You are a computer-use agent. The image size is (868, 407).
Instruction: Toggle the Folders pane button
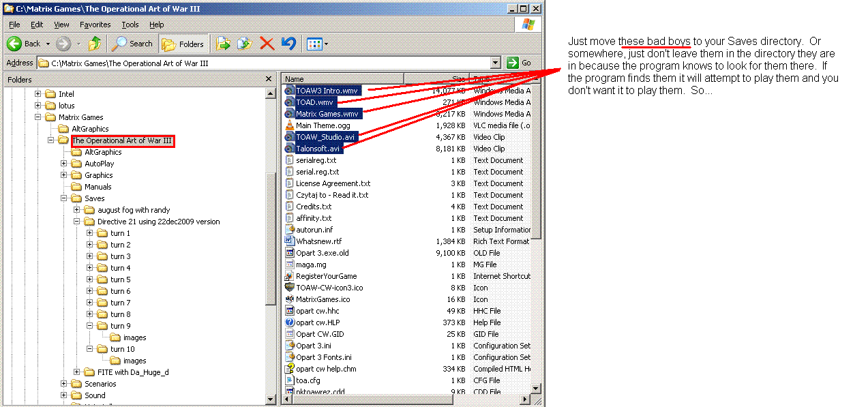(183, 44)
